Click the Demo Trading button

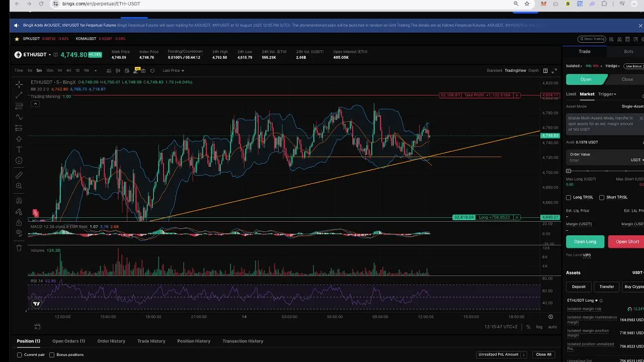(x=591, y=39)
